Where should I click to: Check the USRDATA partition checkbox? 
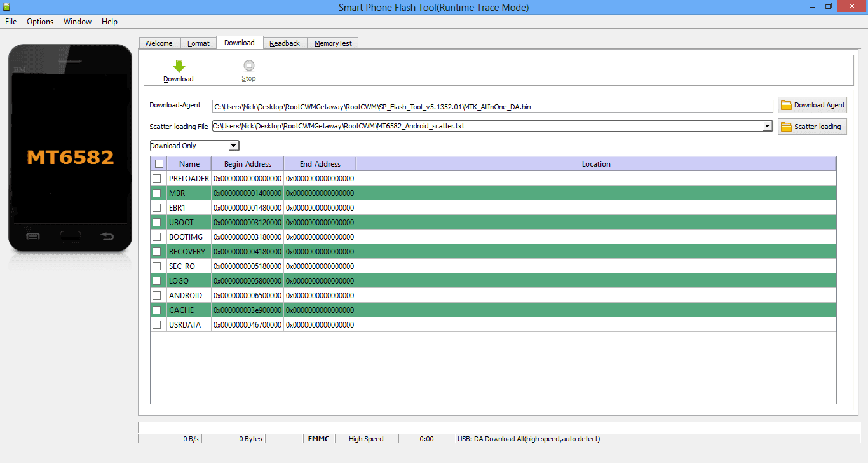(156, 325)
